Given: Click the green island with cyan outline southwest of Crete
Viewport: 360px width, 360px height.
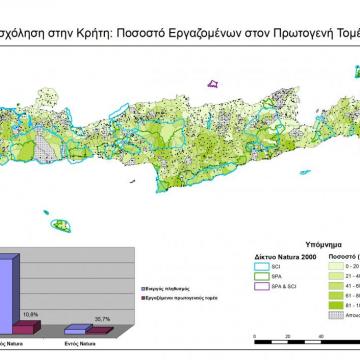Looking at the screenshot, I should [61, 226].
